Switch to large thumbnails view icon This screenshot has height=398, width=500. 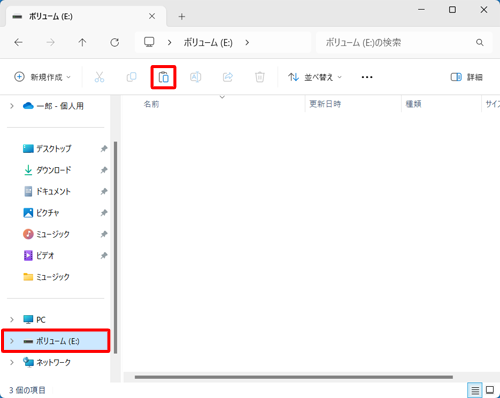point(490,390)
